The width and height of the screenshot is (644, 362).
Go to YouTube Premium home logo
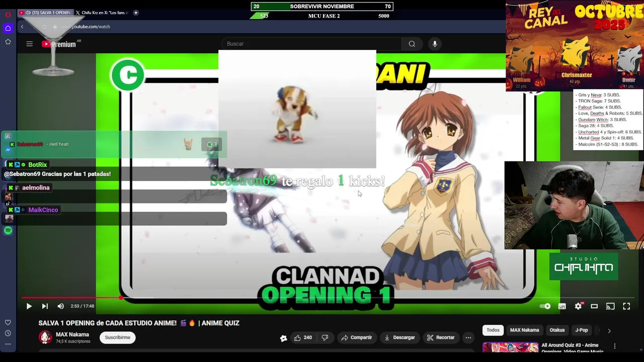[59, 44]
